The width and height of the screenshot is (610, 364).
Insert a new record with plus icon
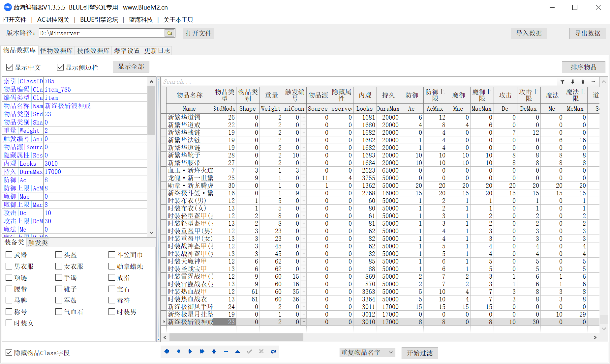(214, 351)
